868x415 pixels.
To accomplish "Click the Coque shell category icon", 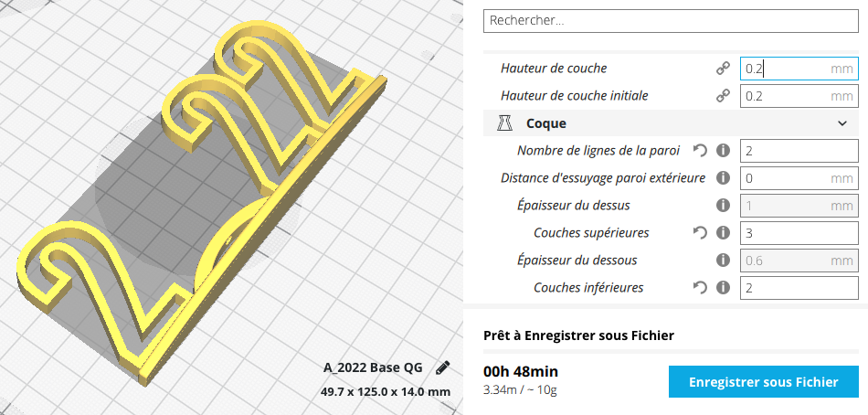I will pos(505,123).
